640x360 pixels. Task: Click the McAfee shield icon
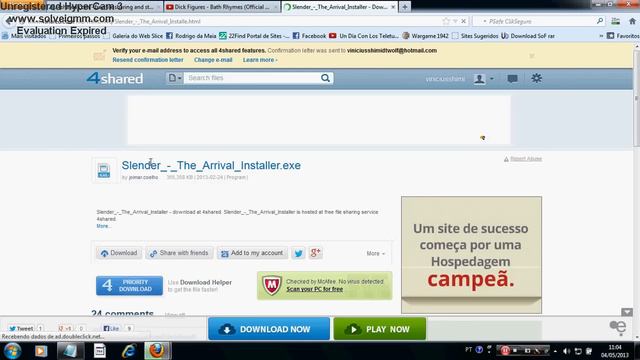pos(272,285)
